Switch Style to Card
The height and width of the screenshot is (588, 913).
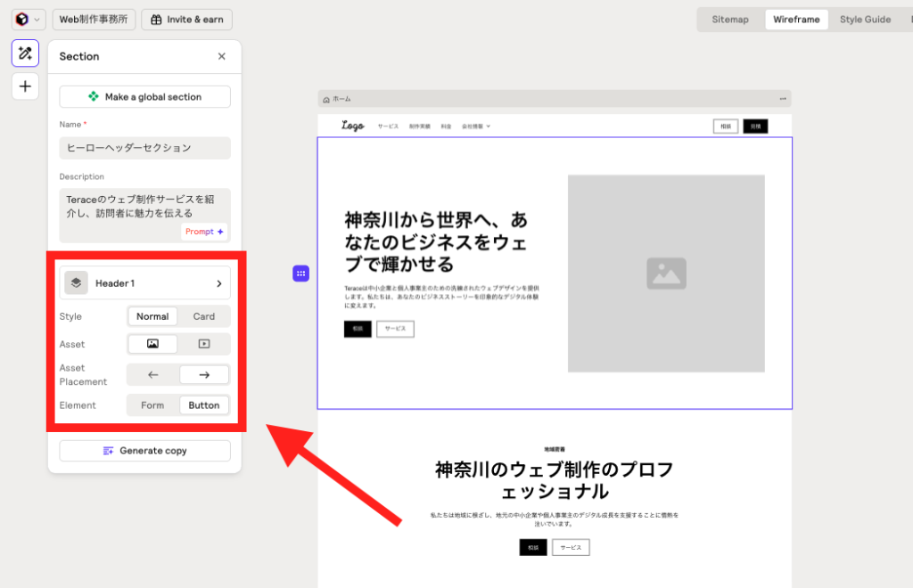click(x=204, y=316)
